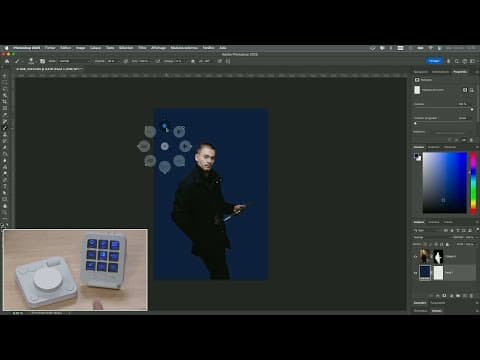Select the vector mask button in Properties
The height and width of the screenshot is (360, 480).
point(472,90)
